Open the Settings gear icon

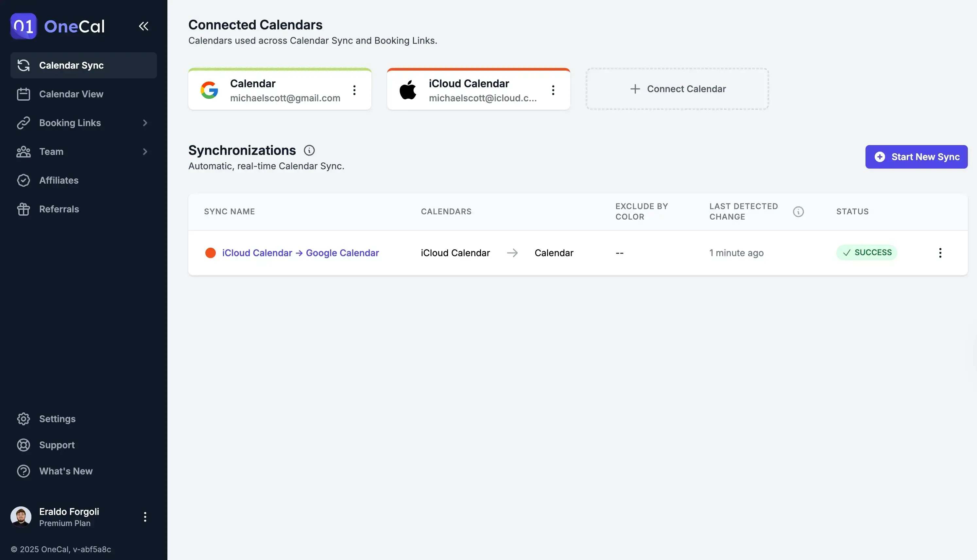click(24, 419)
